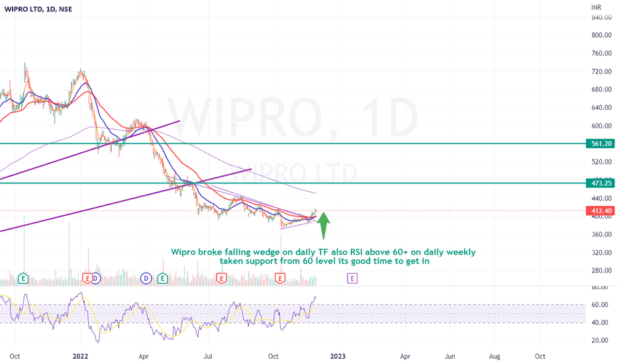This screenshot has height=364, width=617.
Task: Click the 720.00 price scale label
Action: point(602,71)
